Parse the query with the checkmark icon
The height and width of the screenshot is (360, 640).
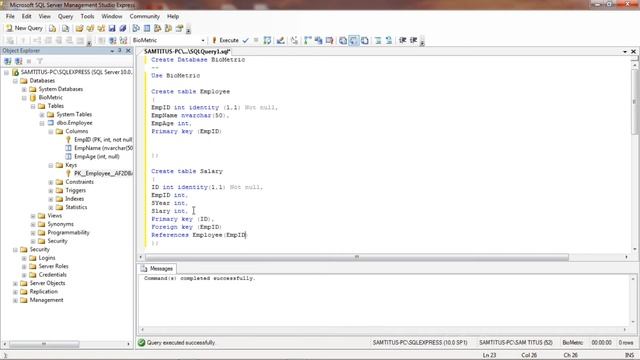point(245,40)
